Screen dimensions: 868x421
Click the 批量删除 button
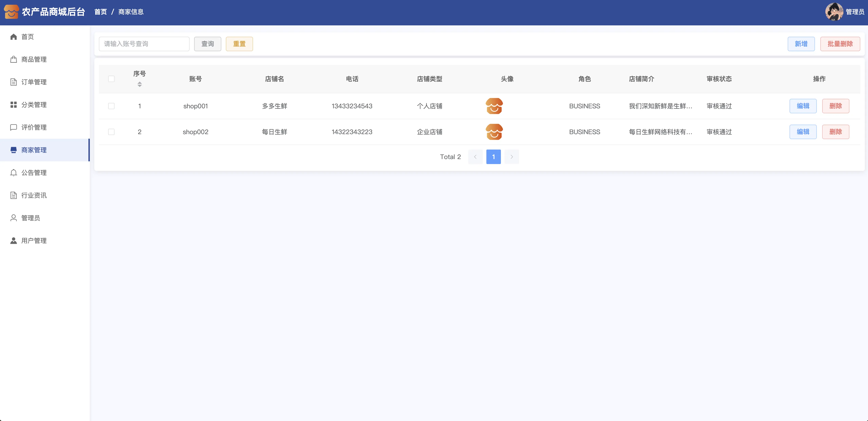pyautogui.click(x=840, y=44)
